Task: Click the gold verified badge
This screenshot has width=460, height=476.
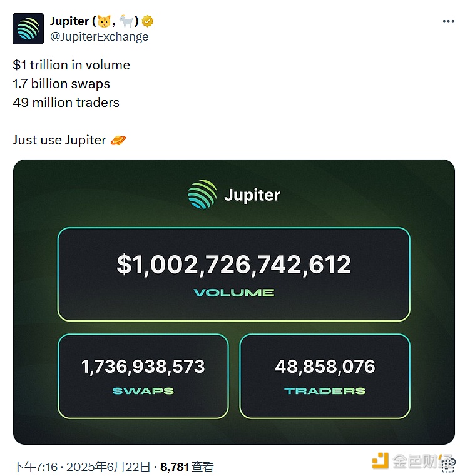Action: (x=147, y=21)
